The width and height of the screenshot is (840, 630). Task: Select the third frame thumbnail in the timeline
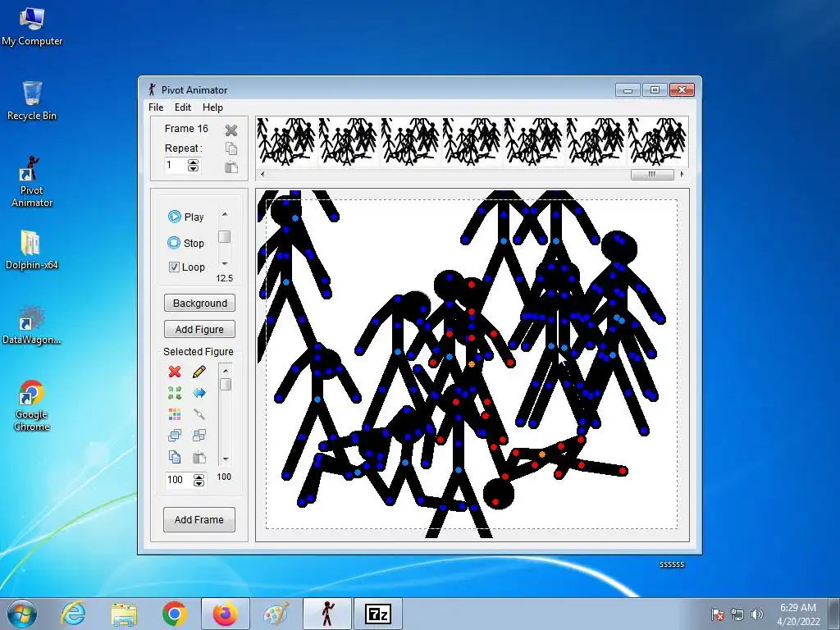coord(410,142)
